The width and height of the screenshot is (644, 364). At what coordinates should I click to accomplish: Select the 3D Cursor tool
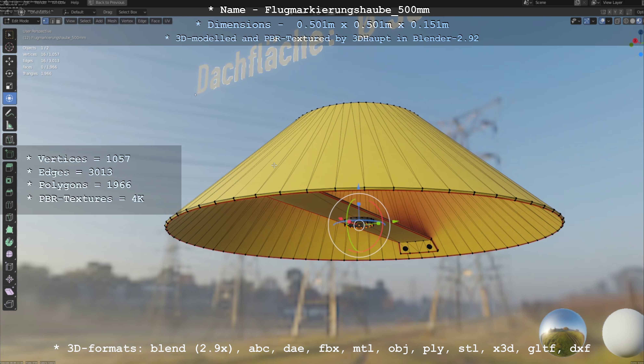9,47
